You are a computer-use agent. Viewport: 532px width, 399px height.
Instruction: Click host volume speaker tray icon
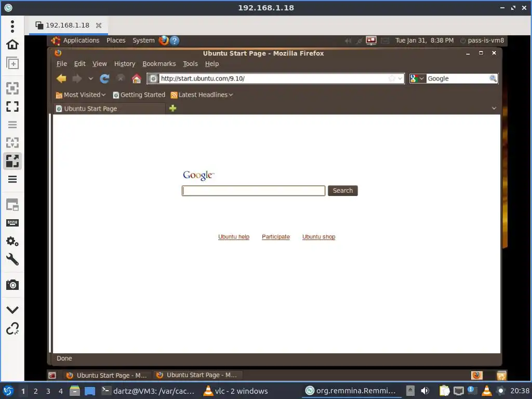425,391
